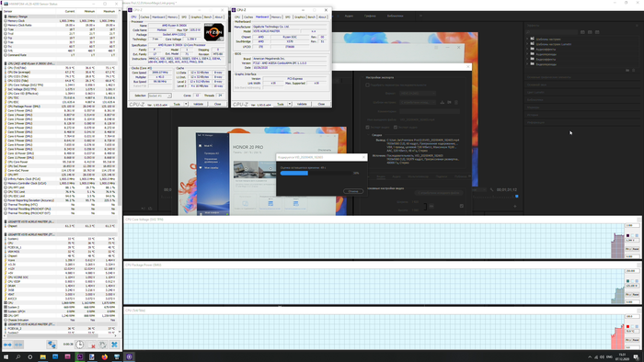644x362 pixels.
Task: Switch to the Caches tab in left CPU-Z
Action: [x=144, y=17]
